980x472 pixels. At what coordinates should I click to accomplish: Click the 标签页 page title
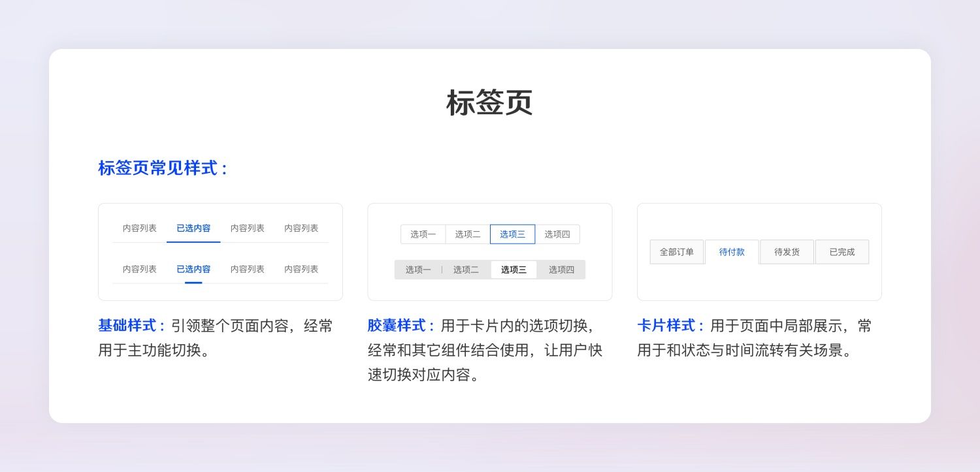pyautogui.click(x=489, y=103)
